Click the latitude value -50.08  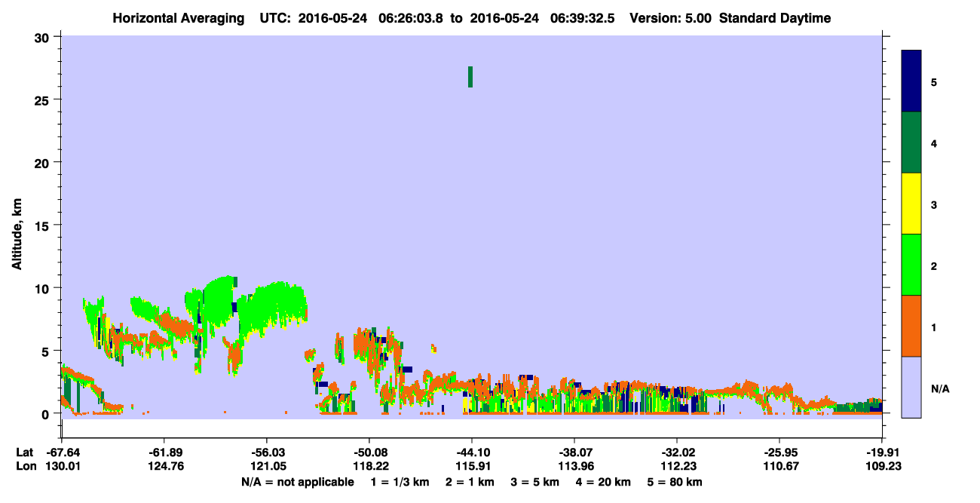pos(369,452)
